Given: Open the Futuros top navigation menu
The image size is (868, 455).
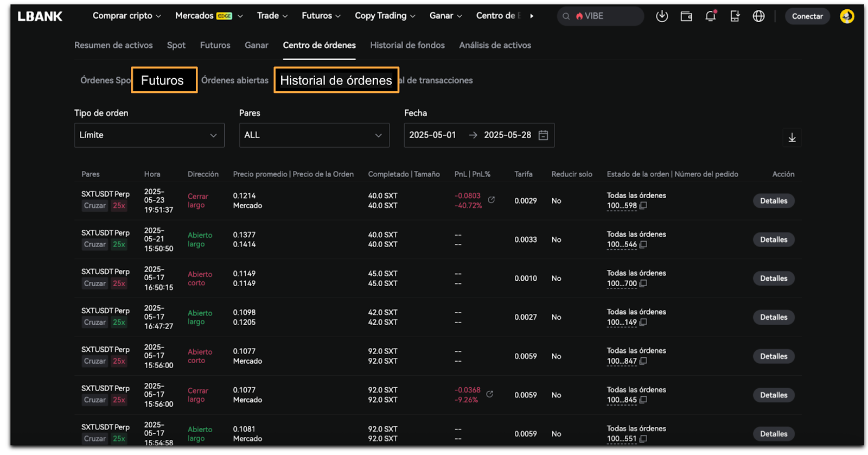Looking at the screenshot, I should pyautogui.click(x=321, y=16).
